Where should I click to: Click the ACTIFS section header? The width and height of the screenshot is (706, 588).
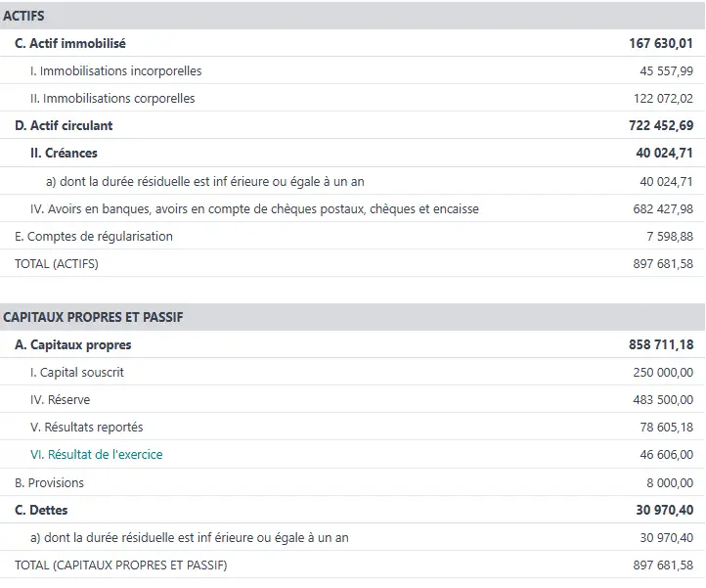23,16
